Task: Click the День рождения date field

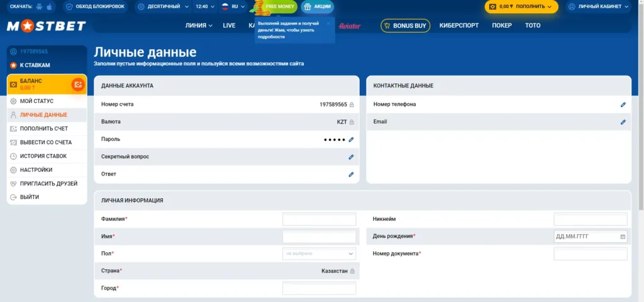Action: (x=591, y=237)
